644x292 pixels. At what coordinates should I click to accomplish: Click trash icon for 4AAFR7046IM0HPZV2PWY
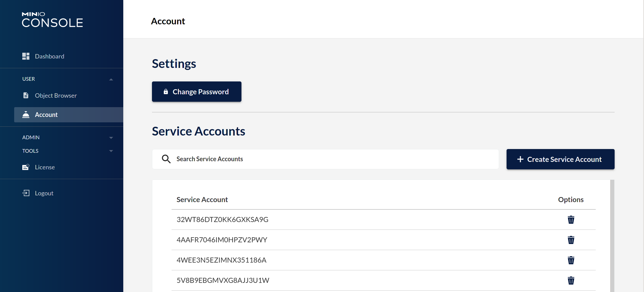(571, 240)
